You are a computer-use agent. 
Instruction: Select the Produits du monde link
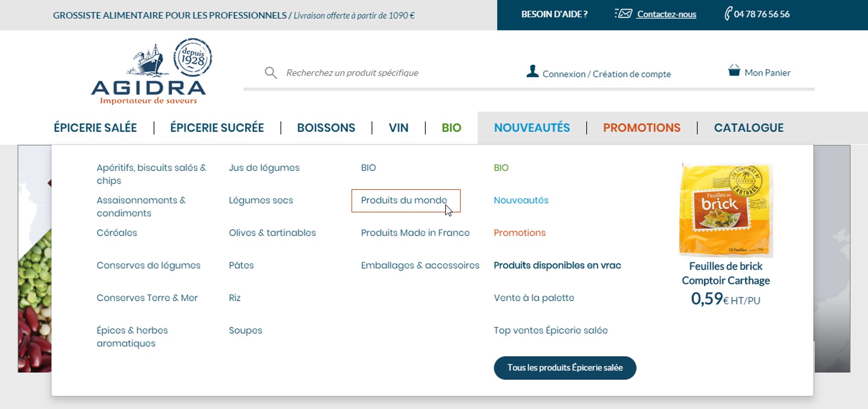404,200
